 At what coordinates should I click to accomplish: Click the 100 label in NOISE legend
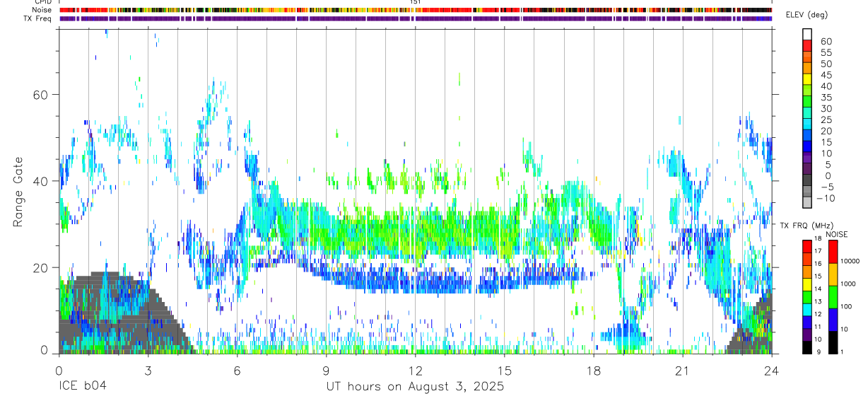[x=845, y=307]
